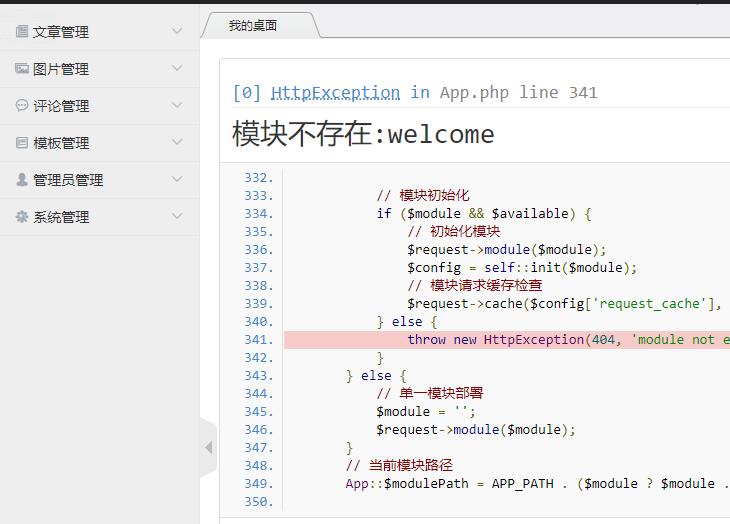Screen dimensions: 730x524
Task: Click the HttpException link in error header
Action: (x=335, y=93)
